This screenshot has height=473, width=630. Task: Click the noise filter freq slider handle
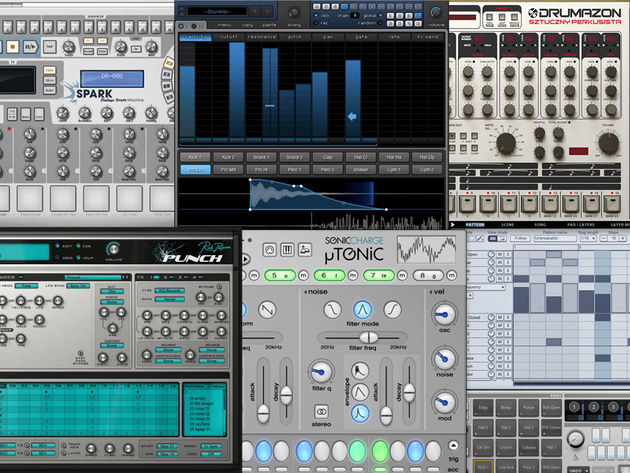click(x=368, y=337)
